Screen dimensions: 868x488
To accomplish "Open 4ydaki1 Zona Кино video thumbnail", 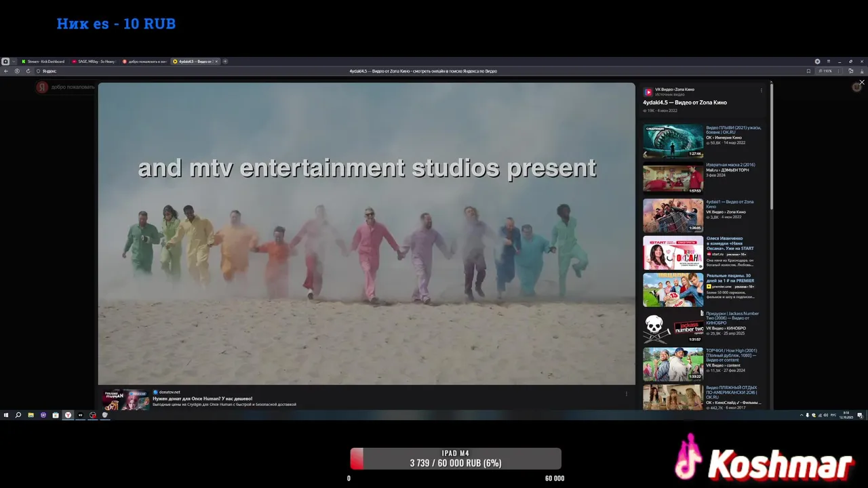I will pos(673,215).
